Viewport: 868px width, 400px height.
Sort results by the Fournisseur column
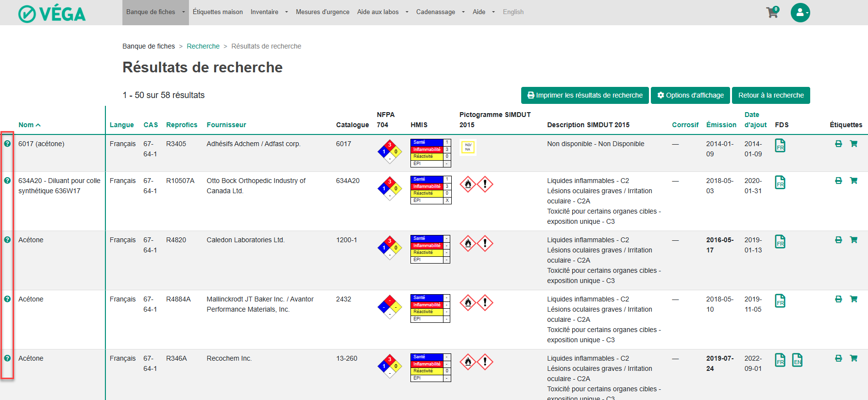pyautogui.click(x=226, y=125)
